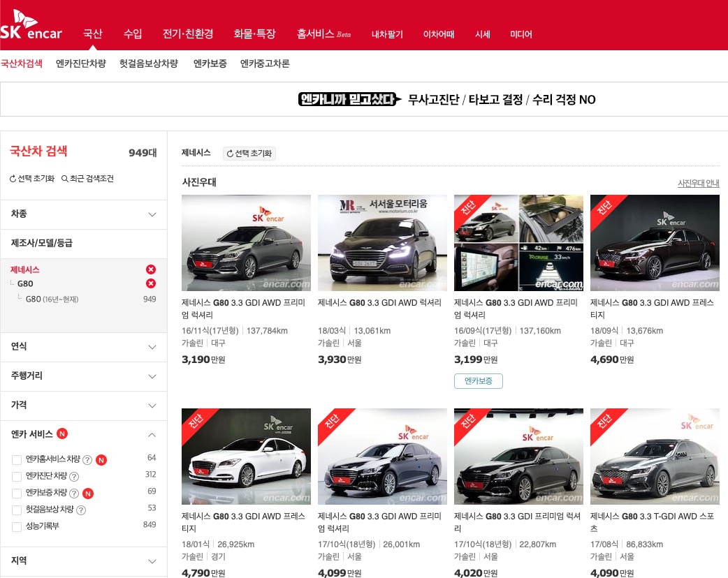
Task: Open 최근 검색조건 recent search conditions
Action: click(88, 179)
